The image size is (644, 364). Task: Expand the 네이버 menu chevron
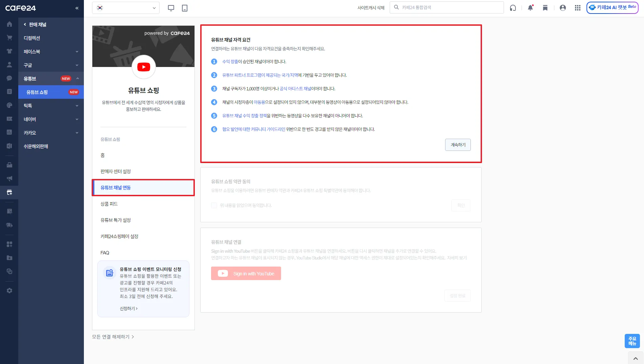tap(77, 119)
